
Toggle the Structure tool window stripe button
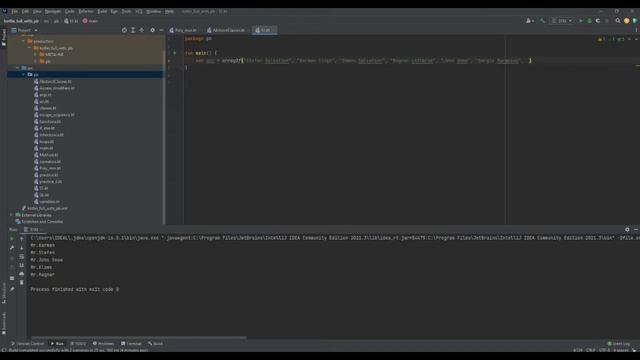(4, 293)
